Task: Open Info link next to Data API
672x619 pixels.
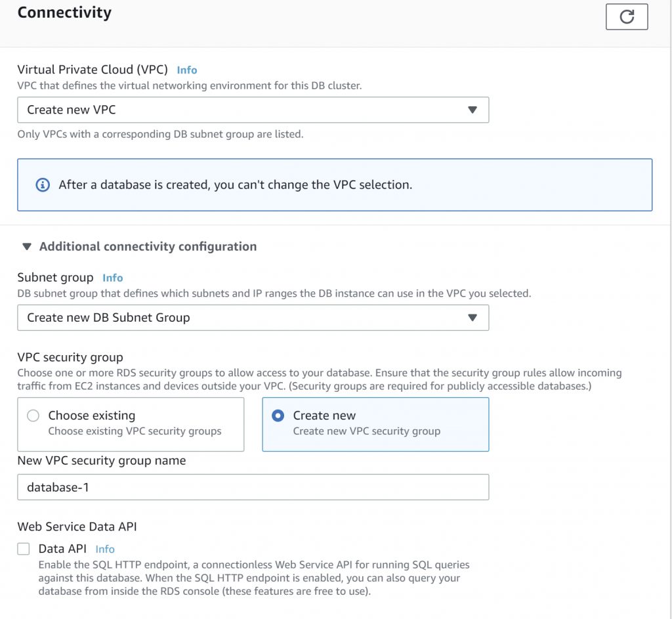Action: [x=105, y=549]
